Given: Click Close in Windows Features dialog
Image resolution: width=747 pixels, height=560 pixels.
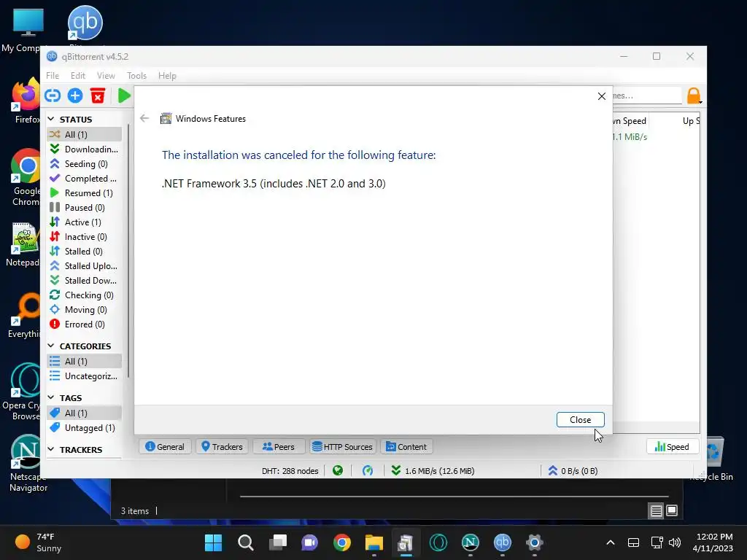Looking at the screenshot, I should tap(580, 419).
